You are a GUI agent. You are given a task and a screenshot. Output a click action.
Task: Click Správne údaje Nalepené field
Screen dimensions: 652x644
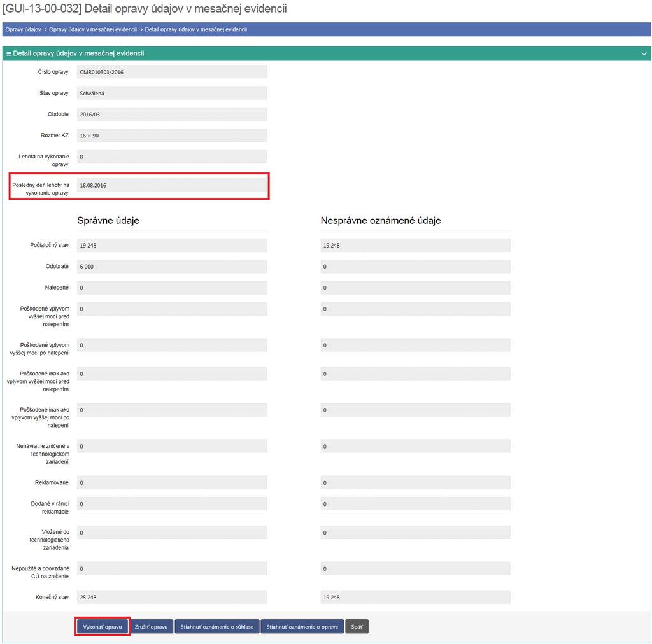pyautogui.click(x=172, y=288)
